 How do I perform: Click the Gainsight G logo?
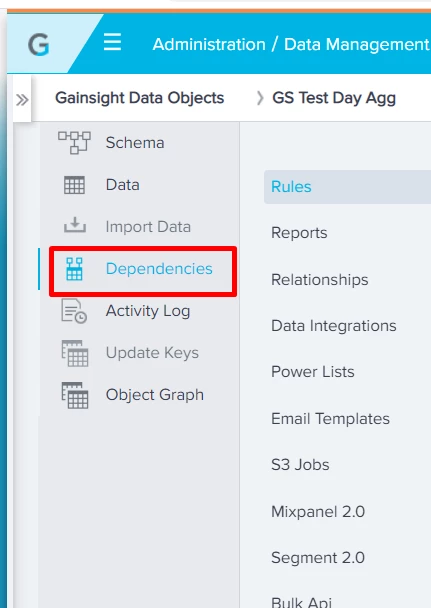coord(39,45)
